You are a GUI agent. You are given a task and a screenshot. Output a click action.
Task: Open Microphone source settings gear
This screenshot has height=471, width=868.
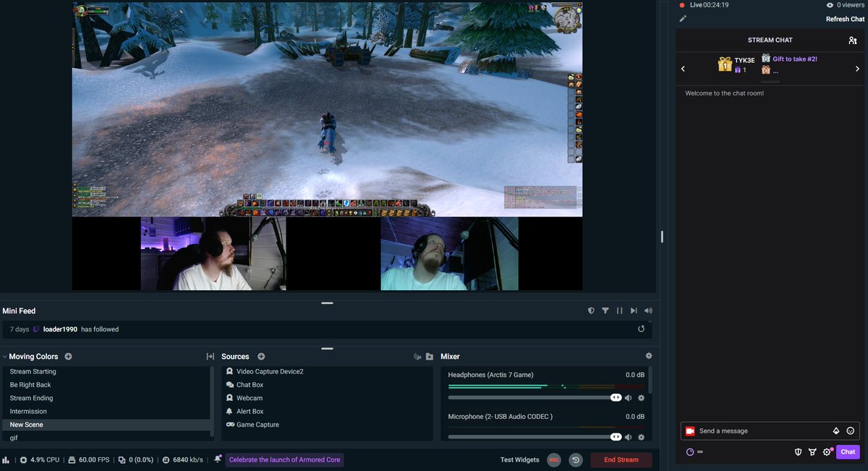[641, 437]
